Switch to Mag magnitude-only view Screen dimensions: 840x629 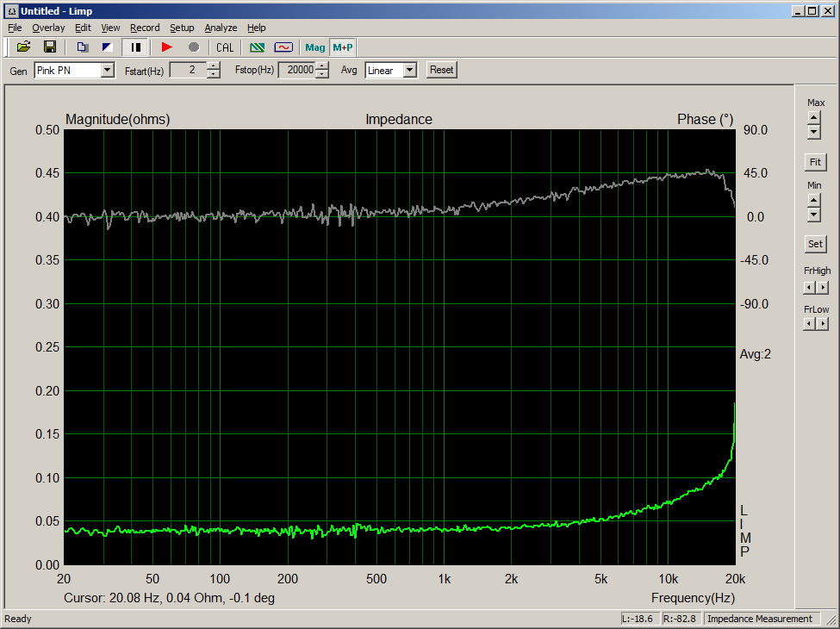point(315,47)
